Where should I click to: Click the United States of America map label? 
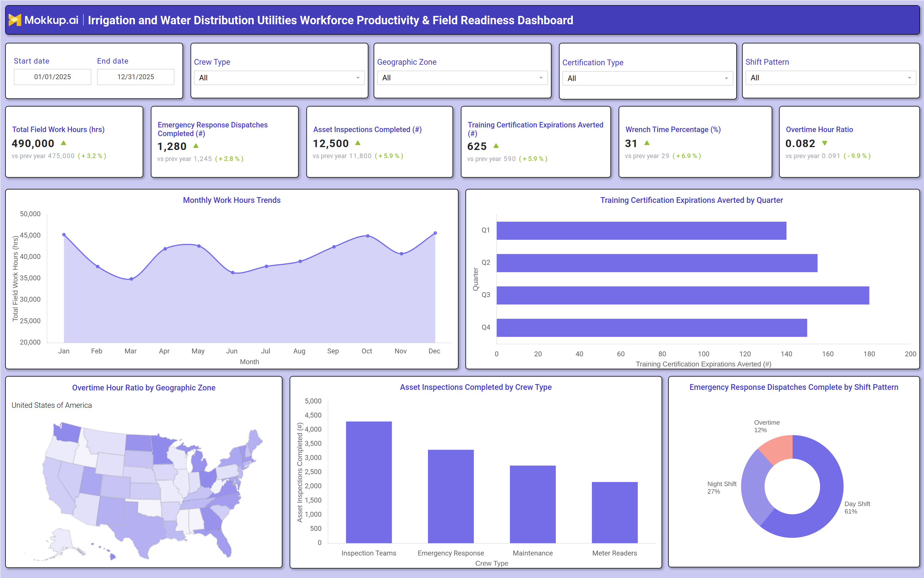(x=52, y=405)
